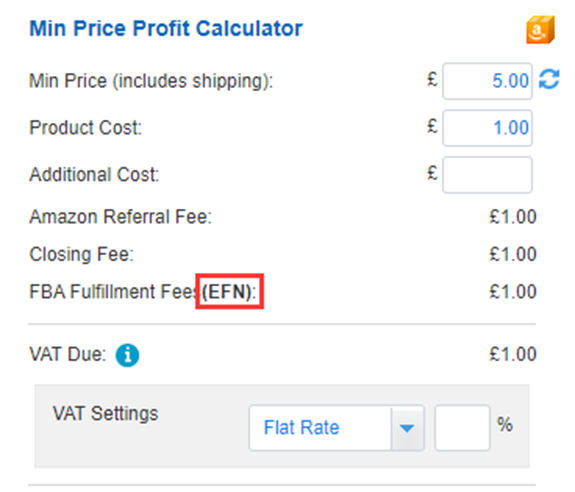Expand the Flat Rate dropdown arrow
The height and width of the screenshot is (492, 575).
click(x=407, y=428)
